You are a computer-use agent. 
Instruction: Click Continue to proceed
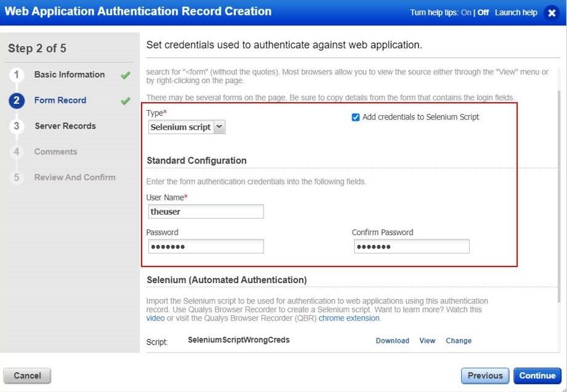(537, 376)
